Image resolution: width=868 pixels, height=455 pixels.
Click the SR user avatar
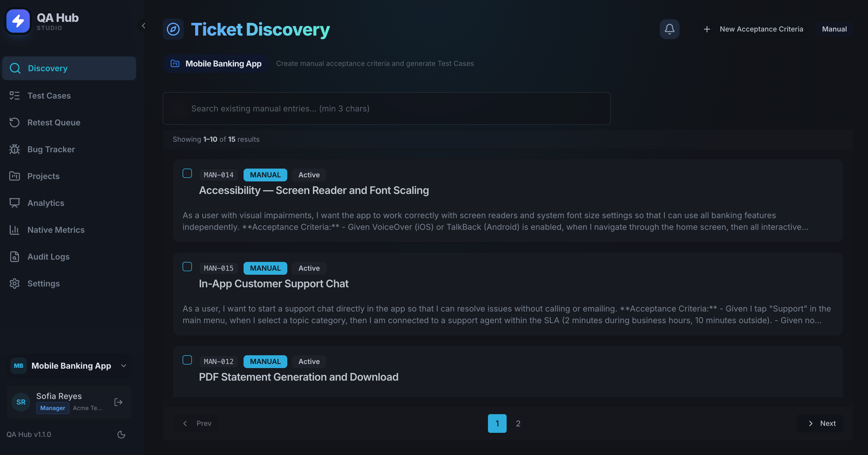tap(21, 402)
